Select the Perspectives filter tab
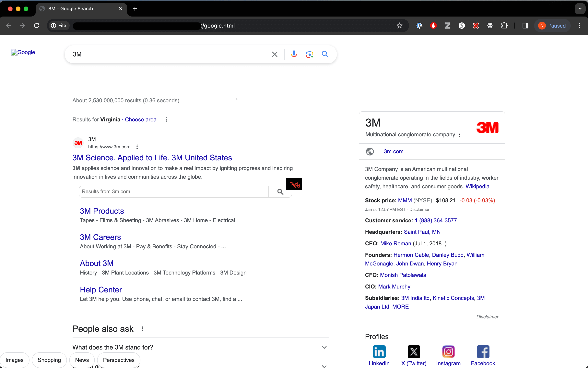 click(119, 360)
